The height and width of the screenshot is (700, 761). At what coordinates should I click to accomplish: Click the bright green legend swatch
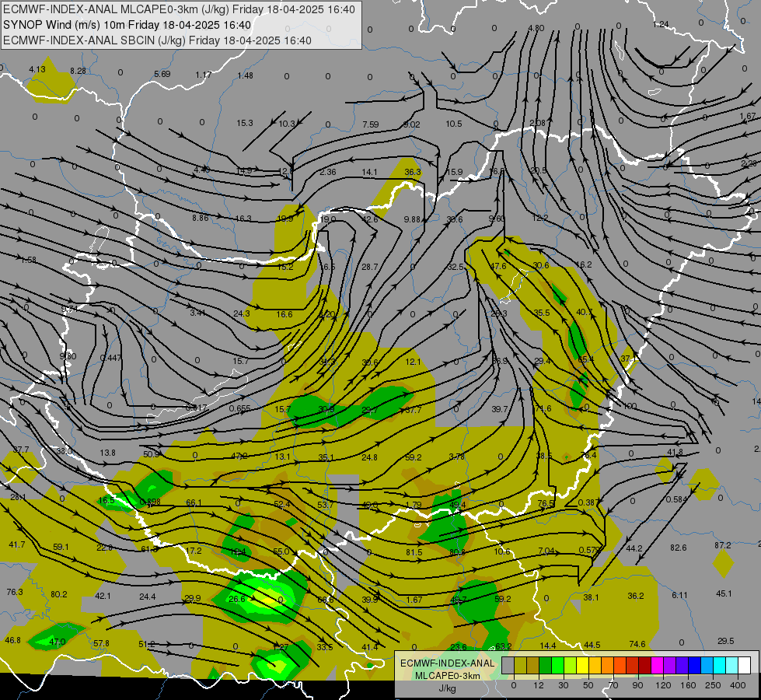tap(558, 666)
